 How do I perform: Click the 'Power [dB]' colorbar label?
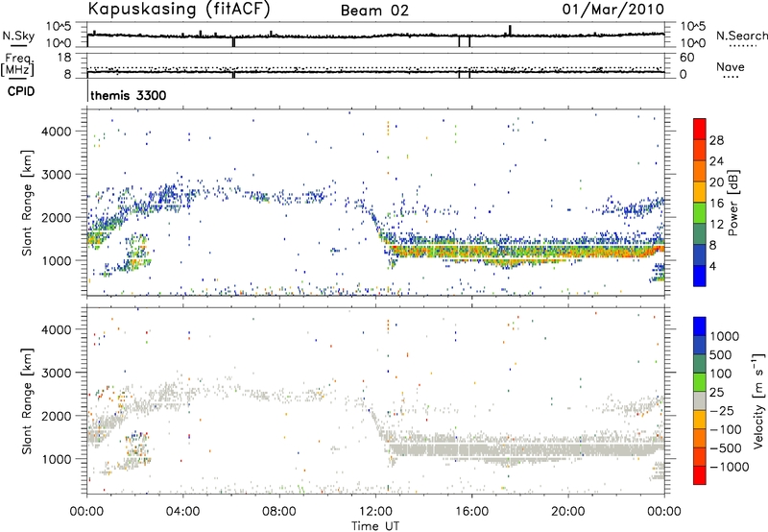click(x=732, y=203)
